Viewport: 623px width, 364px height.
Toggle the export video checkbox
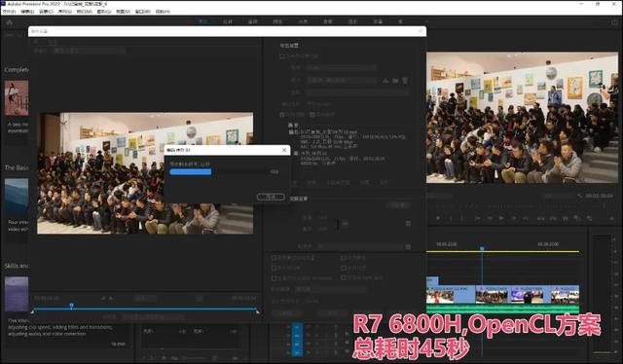(282, 115)
